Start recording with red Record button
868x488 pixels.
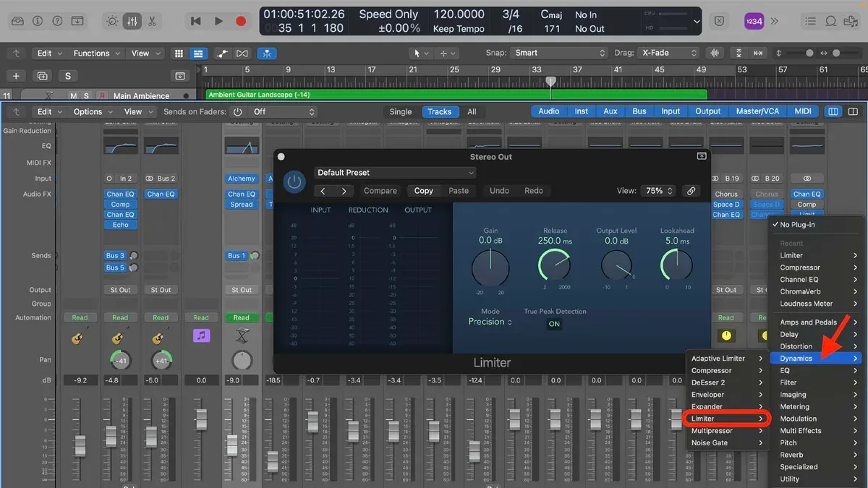[x=241, y=22]
